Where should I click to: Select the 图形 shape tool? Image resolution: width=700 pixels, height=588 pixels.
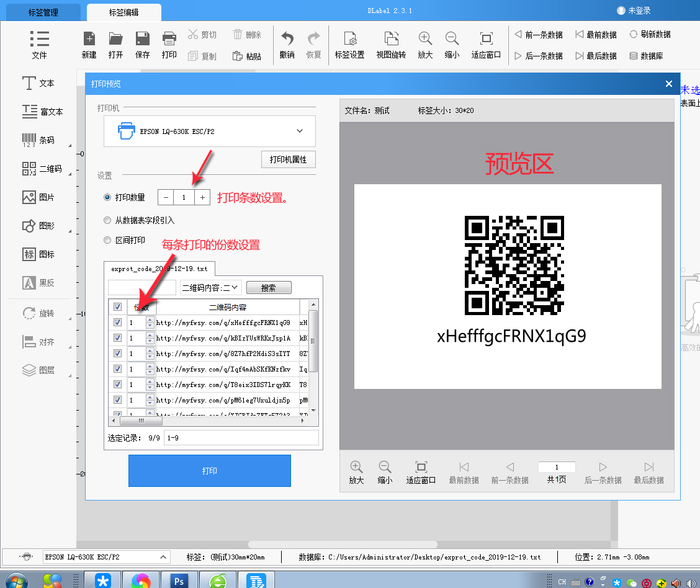tap(38, 226)
